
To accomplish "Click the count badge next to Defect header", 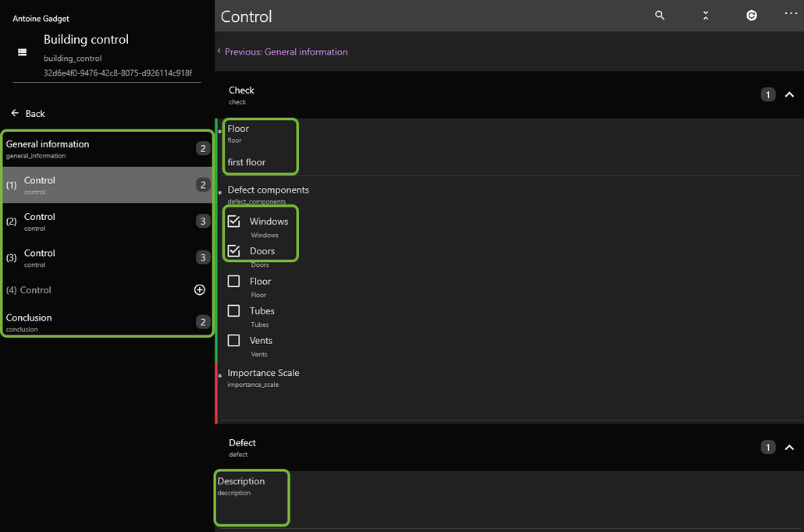I will (x=767, y=448).
